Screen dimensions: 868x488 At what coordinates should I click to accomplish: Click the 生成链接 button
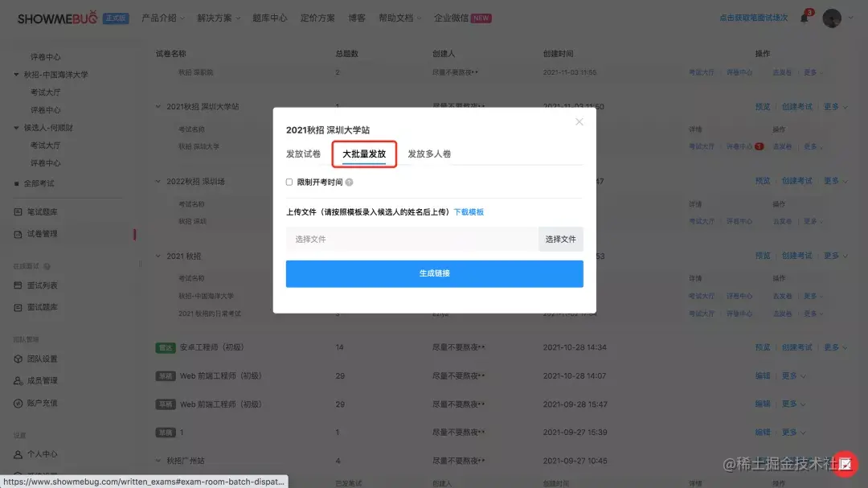(x=434, y=273)
